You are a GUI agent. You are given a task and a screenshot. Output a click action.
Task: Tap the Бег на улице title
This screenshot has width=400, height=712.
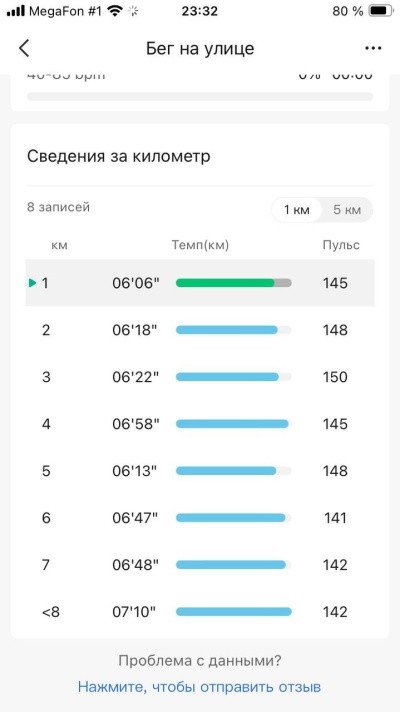(200, 48)
